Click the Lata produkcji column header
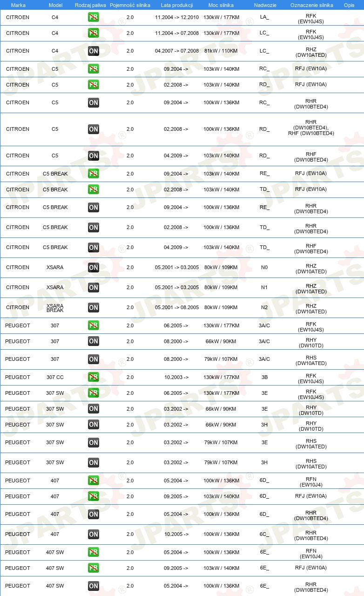 (x=177, y=5)
